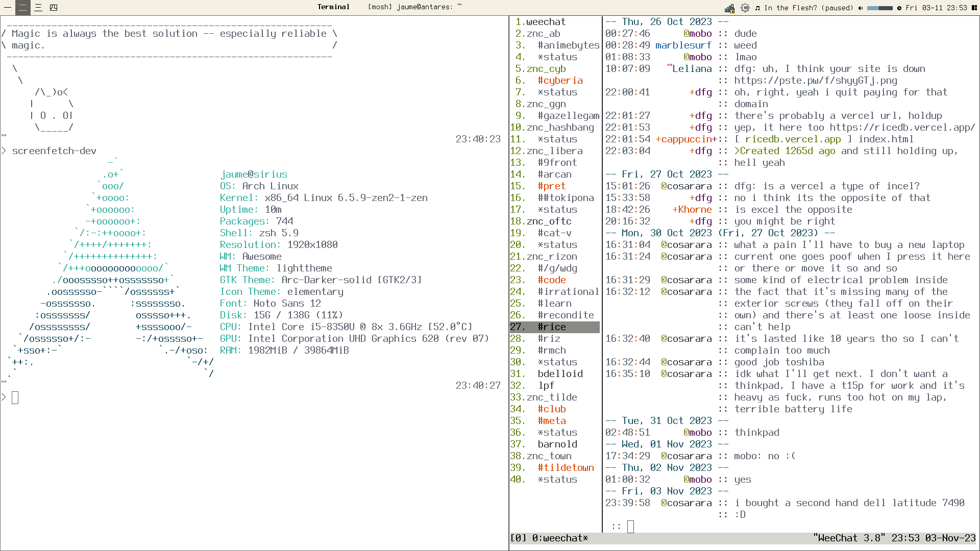Click the layout icon at top-right corner
The height and width of the screenshot is (551, 980).
(974, 8)
